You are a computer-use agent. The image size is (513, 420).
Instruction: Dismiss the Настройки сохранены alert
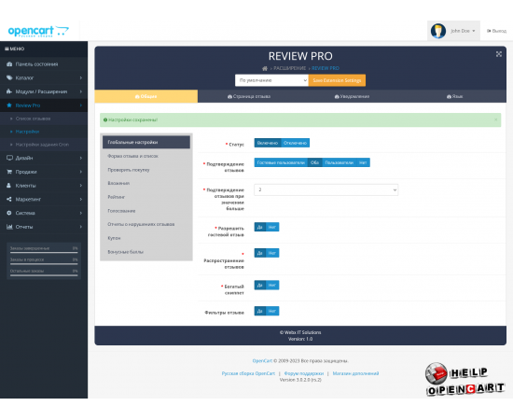495,119
